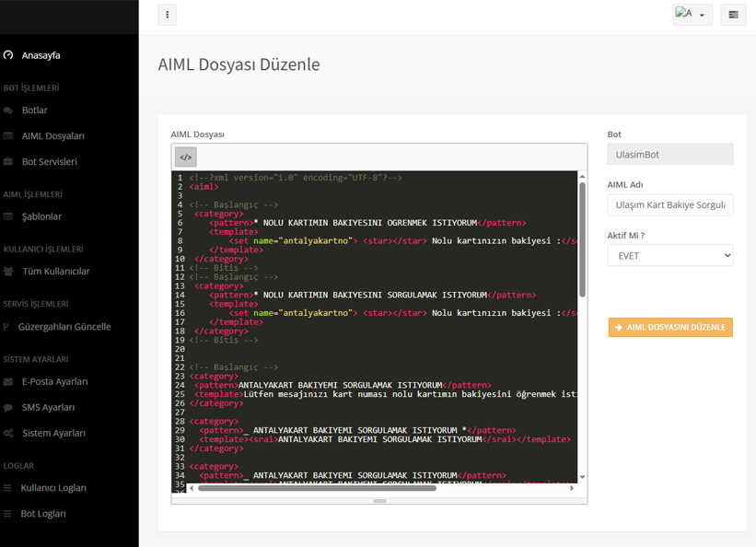The height and width of the screenshot is (547, 756).
Task: Open Kullanıcı Logları link in sidebar
Action: pos(53,488)
